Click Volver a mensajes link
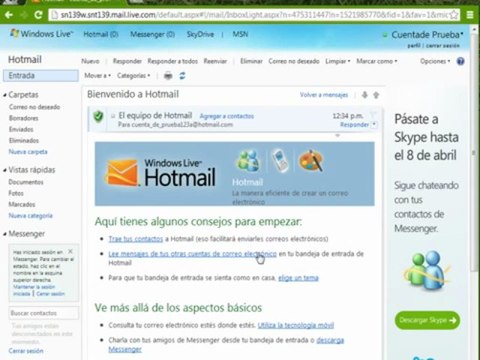480x360 pixels. pyautogui.click(x=324, y=95)
